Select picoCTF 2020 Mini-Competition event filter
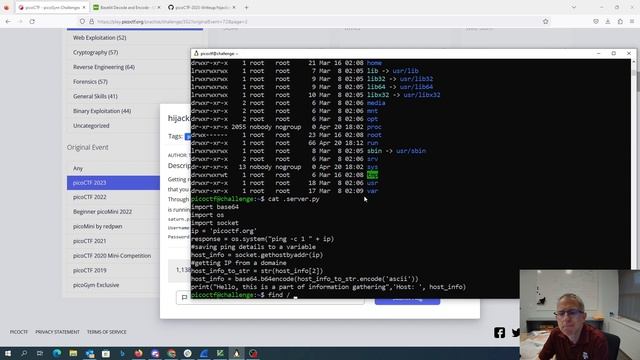 tap(112, 256)
